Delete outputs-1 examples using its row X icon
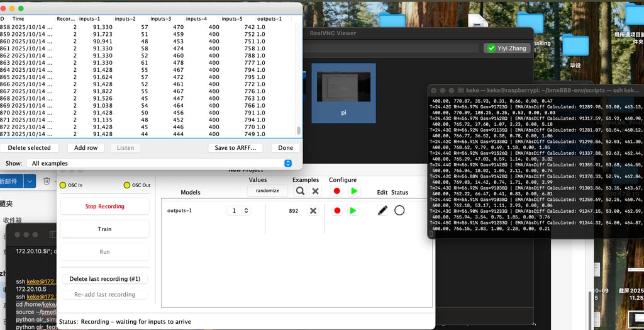The width and height of the screenshot is (644, 330). [313, 211]
